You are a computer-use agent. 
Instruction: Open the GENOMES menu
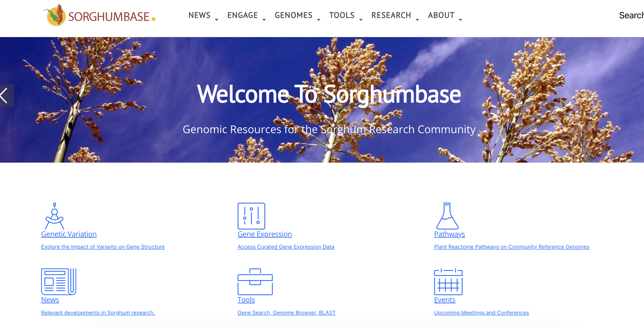[293, 15]
